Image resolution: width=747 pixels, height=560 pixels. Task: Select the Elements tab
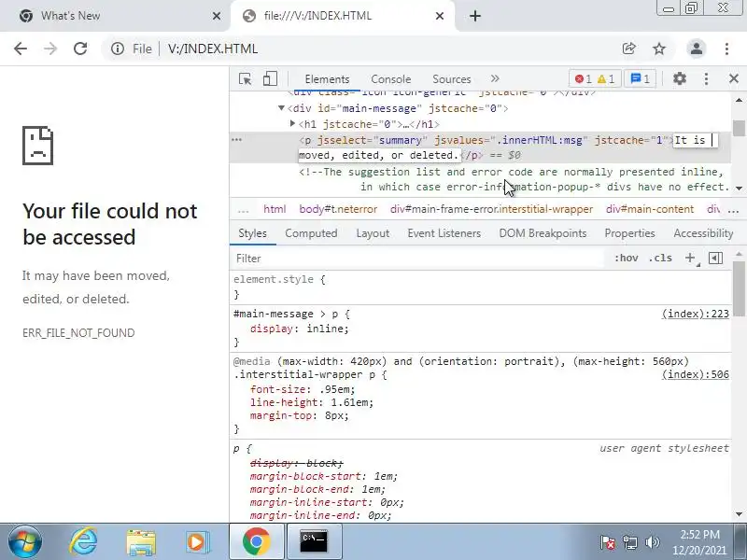(x=327, y=79)
